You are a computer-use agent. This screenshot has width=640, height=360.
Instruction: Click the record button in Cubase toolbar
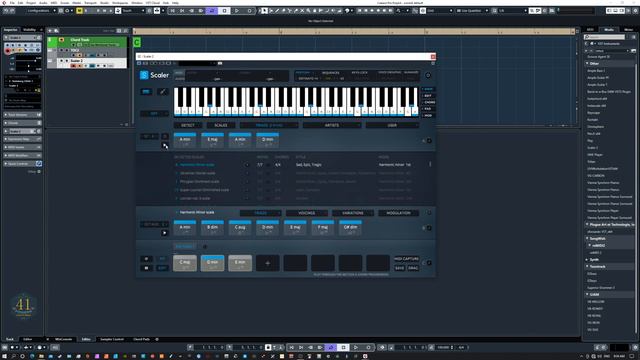point(249,11)
